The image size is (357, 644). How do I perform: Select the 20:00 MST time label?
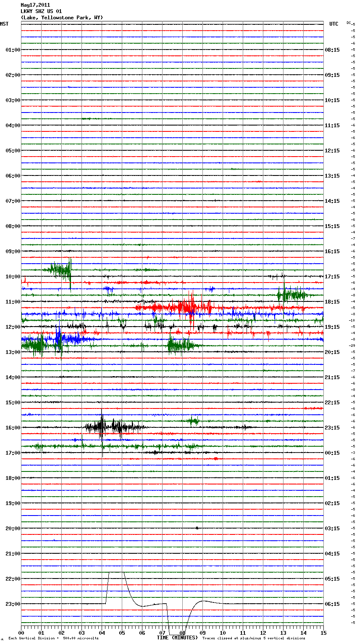[13, 529]
